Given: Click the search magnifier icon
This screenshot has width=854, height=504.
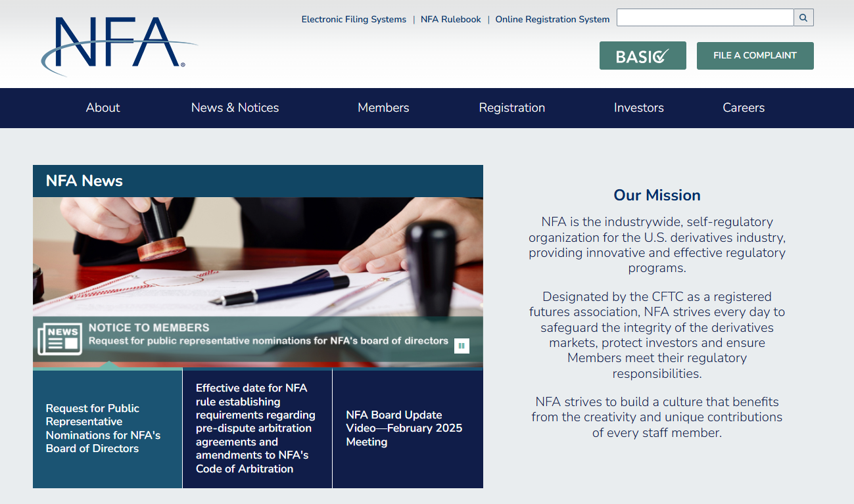Looking at the screenshot, I should click(x=803, y=18).
